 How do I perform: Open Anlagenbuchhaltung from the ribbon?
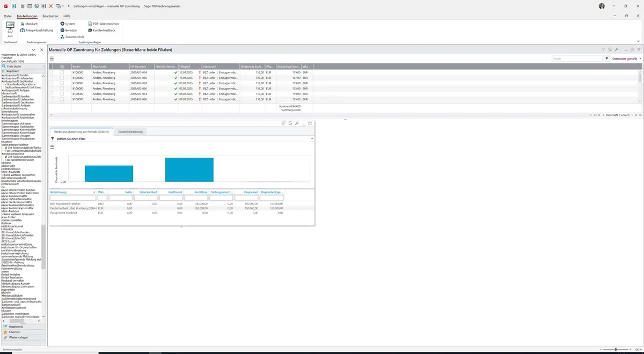coord(35,31)
